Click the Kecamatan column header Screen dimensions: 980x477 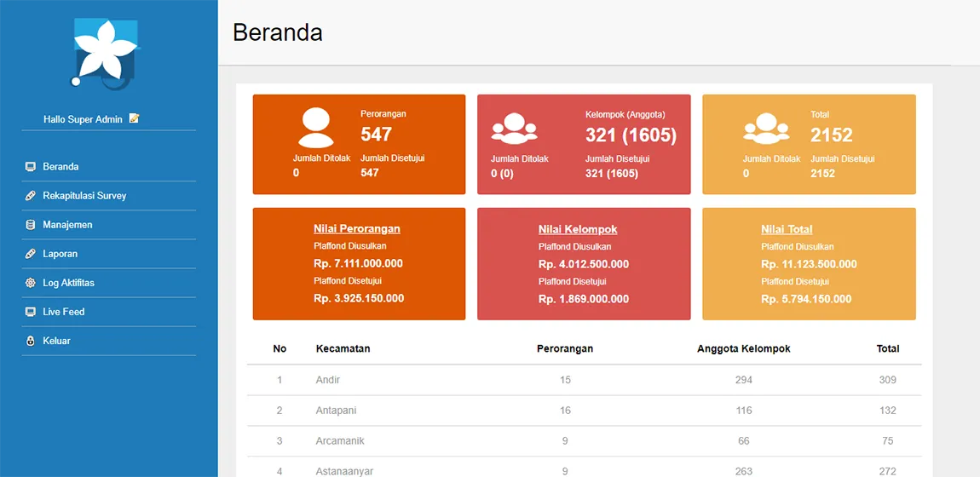coord(343,348)
